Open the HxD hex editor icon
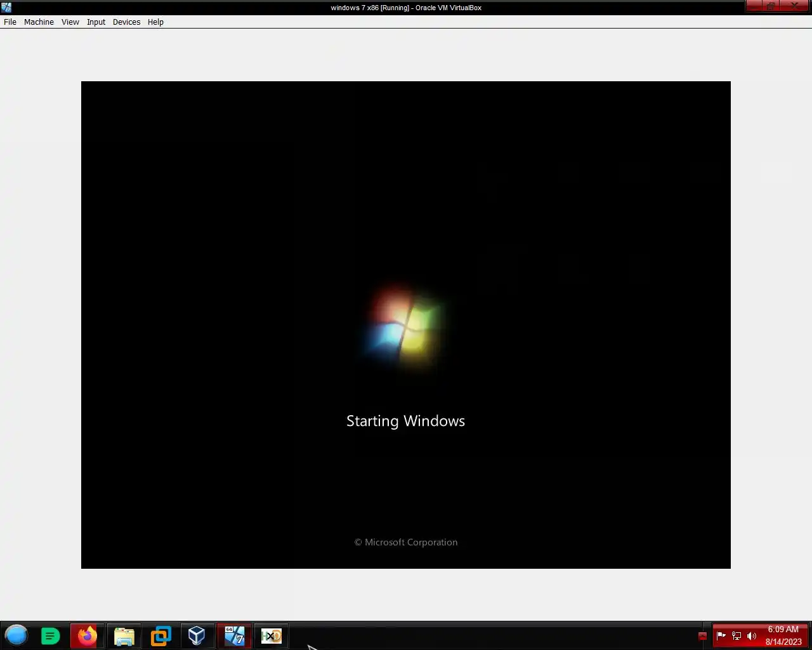 271,635
